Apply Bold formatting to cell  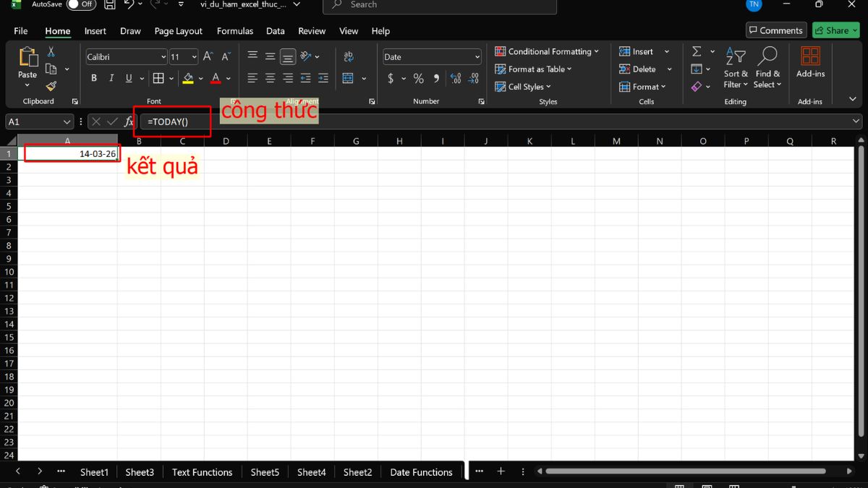click(94, 78)
